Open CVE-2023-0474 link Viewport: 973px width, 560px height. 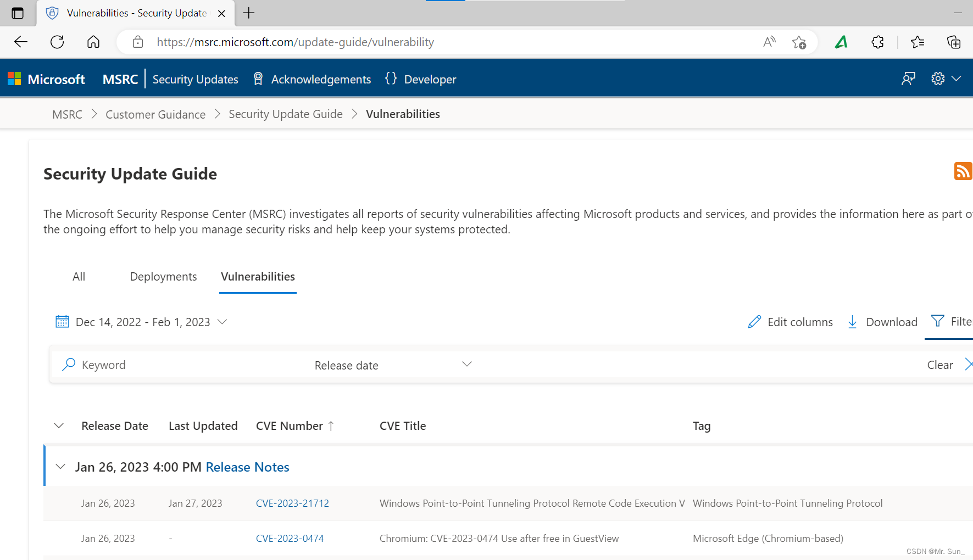[290, 538]
